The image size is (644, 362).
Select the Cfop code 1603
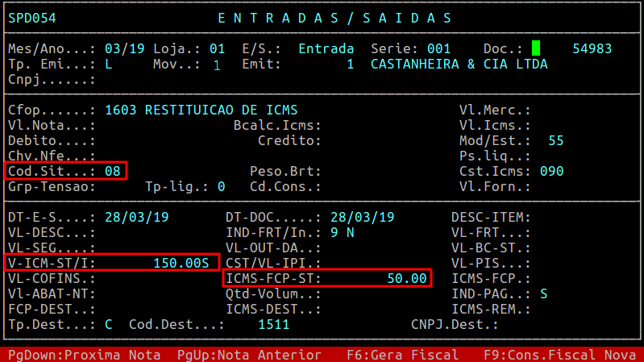tap(120, 110)
